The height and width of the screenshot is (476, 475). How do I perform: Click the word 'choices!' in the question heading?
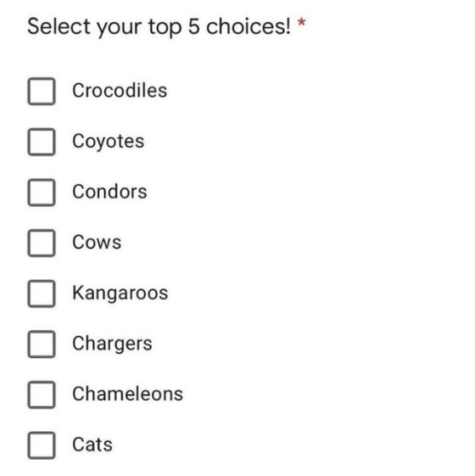pos(249,26)
